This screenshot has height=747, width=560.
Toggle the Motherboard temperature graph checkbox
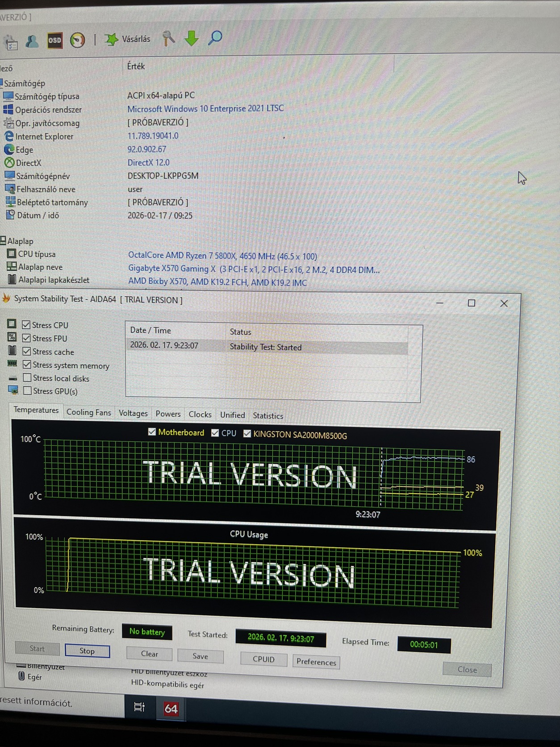point(152,432)
